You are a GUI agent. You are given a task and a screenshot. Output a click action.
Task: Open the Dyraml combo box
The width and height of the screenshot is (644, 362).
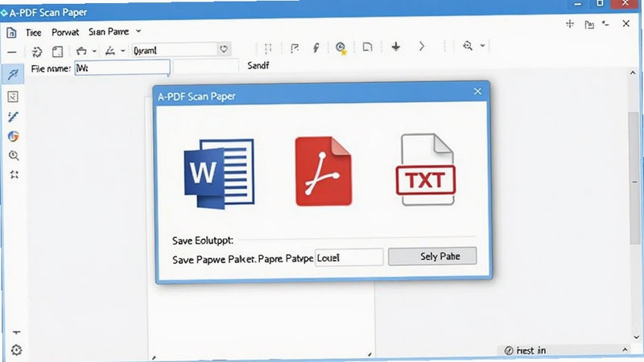point(174,50)
